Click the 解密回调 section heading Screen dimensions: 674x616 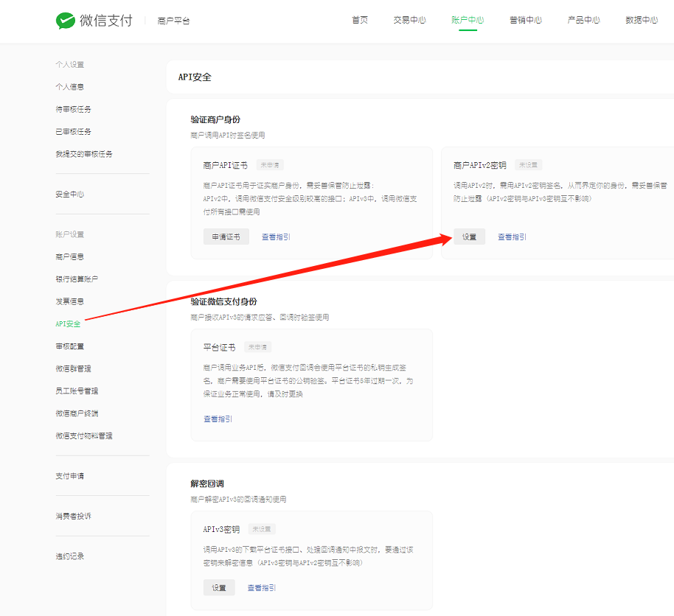click(x=207, y=483)
